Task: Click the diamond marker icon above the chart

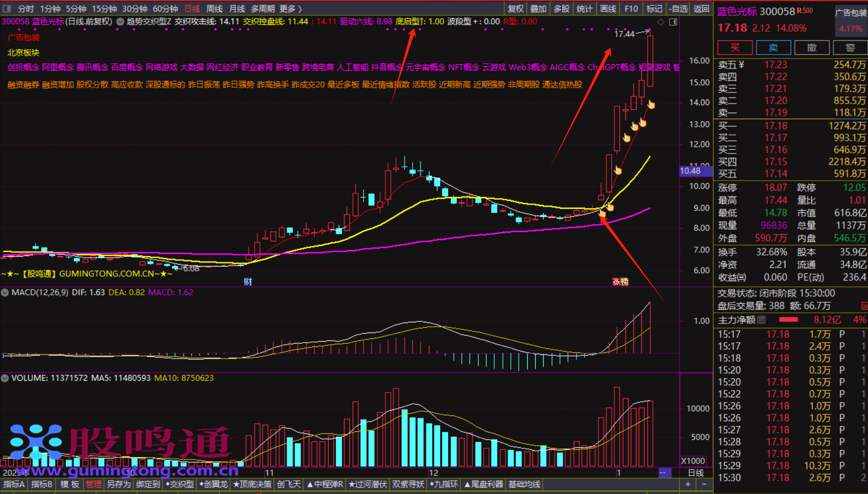Action: click(660, 22)
